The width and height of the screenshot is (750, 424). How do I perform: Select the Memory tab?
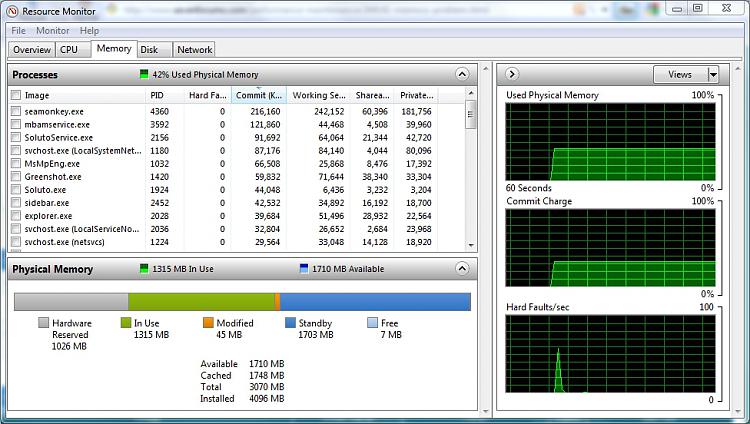114,49
